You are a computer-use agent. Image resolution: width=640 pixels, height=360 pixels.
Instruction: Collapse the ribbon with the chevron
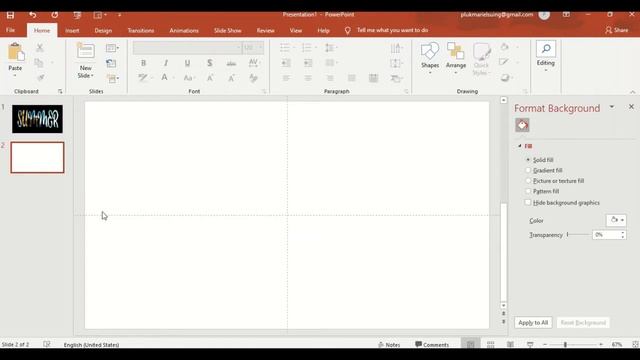pyautogui.click(x=632, y=92)
